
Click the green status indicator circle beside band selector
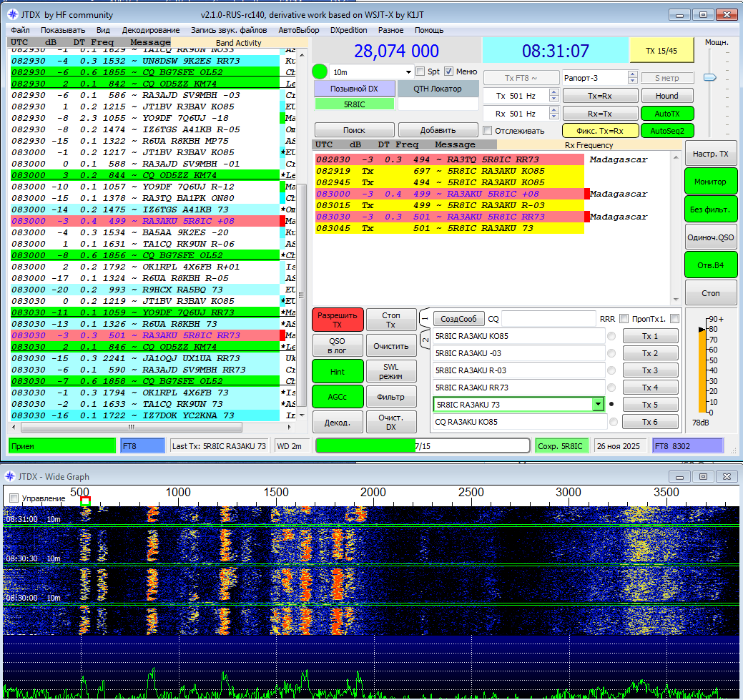click(320, 72)
